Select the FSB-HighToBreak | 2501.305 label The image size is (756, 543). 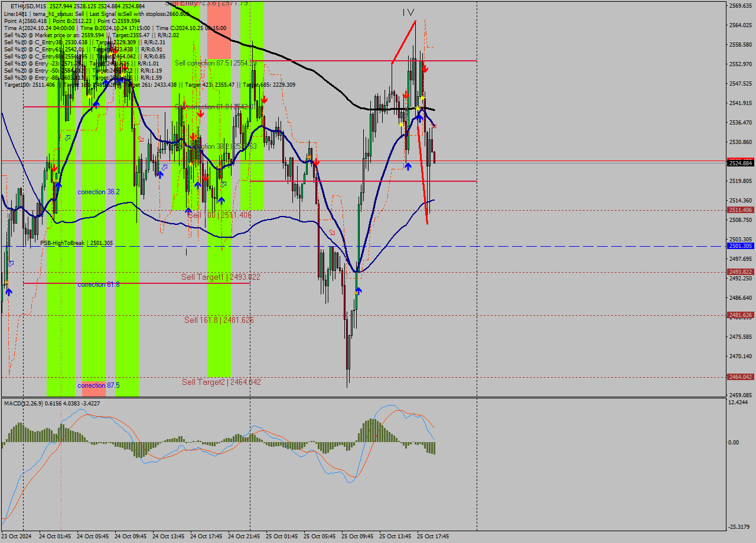click(x=76, y=243)
